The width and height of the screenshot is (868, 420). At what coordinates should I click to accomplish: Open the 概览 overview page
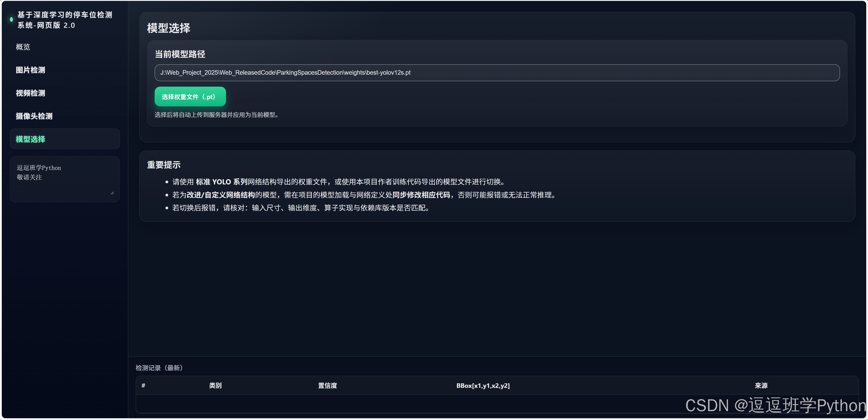point(23,47)
